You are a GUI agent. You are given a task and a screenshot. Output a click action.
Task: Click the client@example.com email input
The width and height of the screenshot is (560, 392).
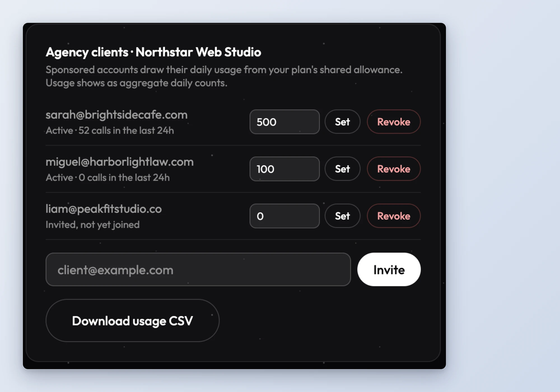198,270
